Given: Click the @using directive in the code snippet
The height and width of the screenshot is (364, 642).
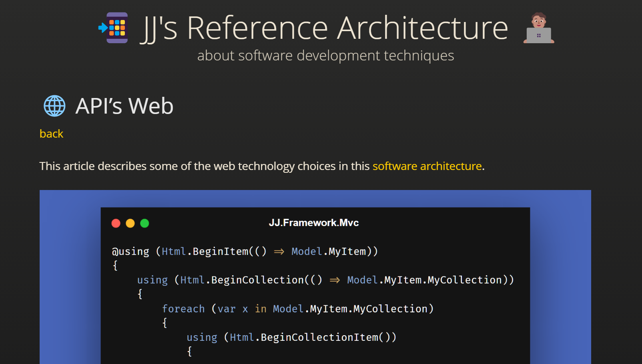Looking at the screenshot, I should [130, 251].
